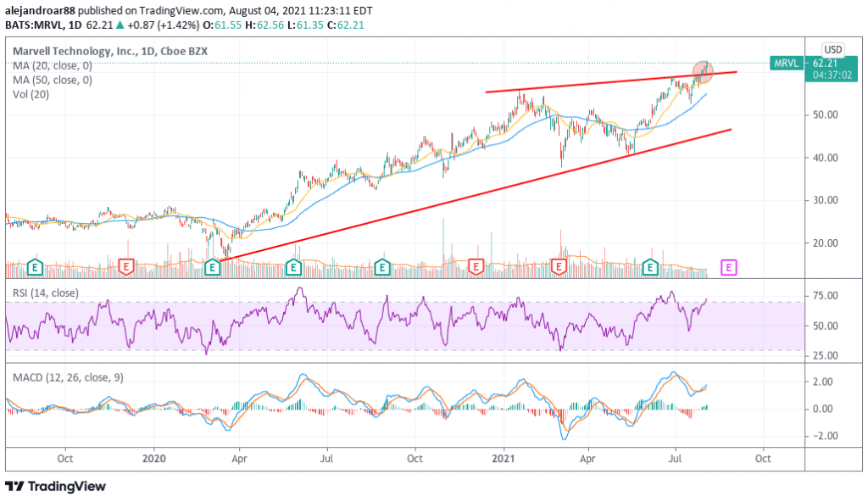Click the 2020 year label on time axis
Image resolution: width=868 pixels, height=502 pixels.
154,459
